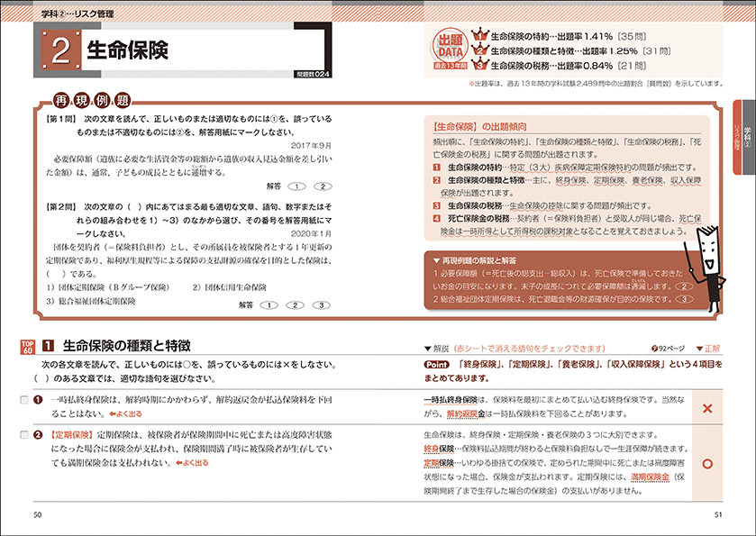Click the answer oval 3 in 解説 line 2
Screen dimensions: 756x536
(684, 299)
